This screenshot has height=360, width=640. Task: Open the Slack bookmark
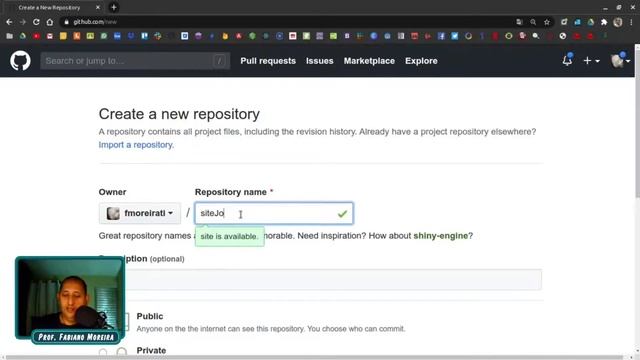[158, 36]
